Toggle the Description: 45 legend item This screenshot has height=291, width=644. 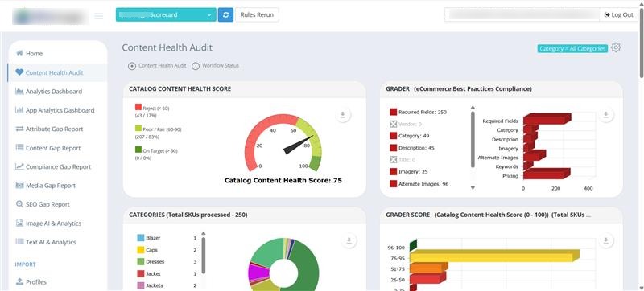click(x=412, y=148)
